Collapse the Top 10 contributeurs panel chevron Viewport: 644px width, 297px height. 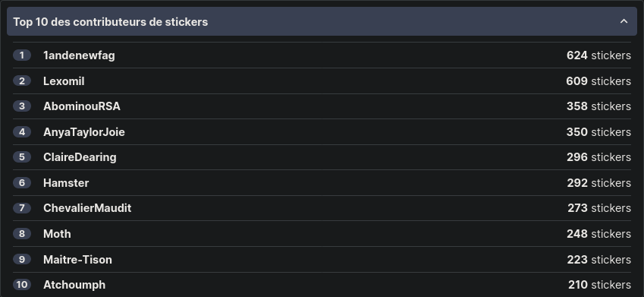624,21
